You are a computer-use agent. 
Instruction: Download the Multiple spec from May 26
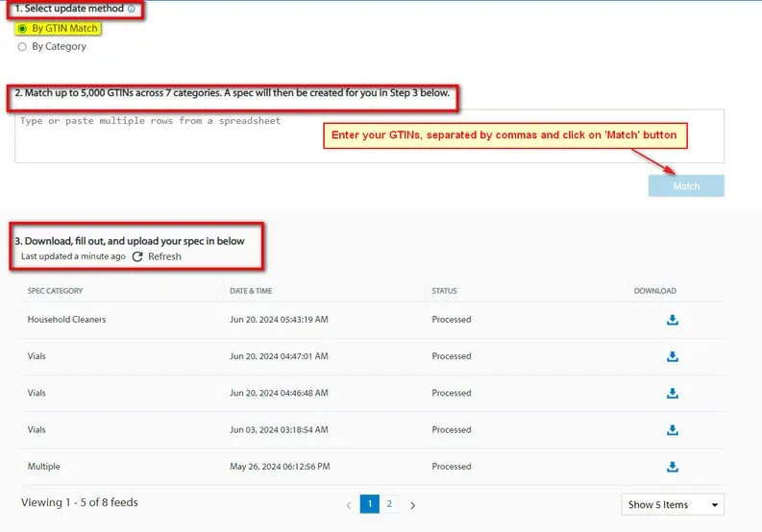pyautogui.click(x=673, y=467)
